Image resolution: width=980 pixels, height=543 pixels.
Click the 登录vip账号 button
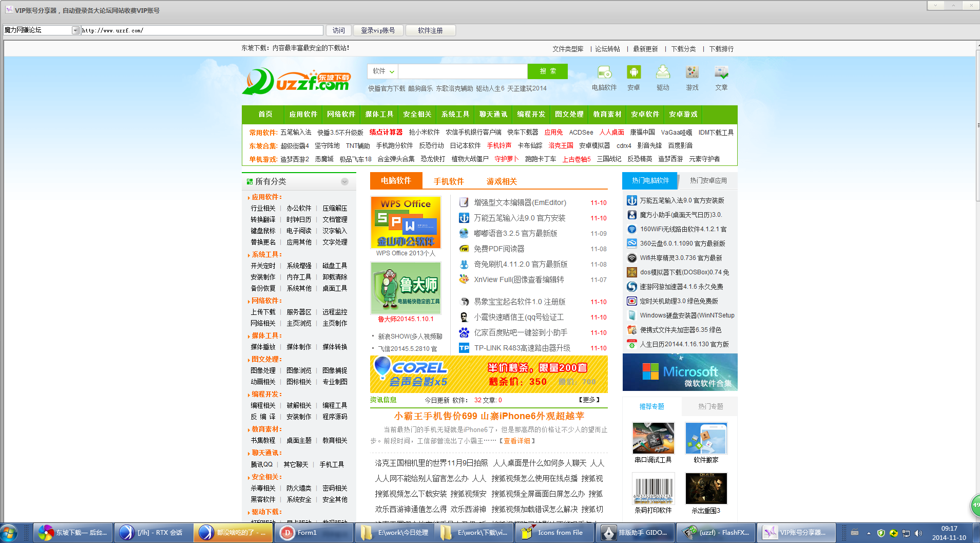point(378,30)
